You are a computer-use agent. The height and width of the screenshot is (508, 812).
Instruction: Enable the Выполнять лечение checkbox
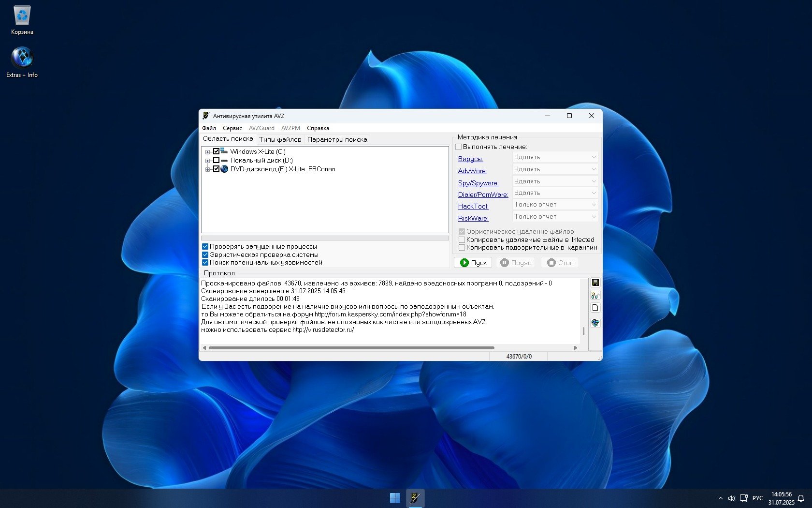point(459,147)
